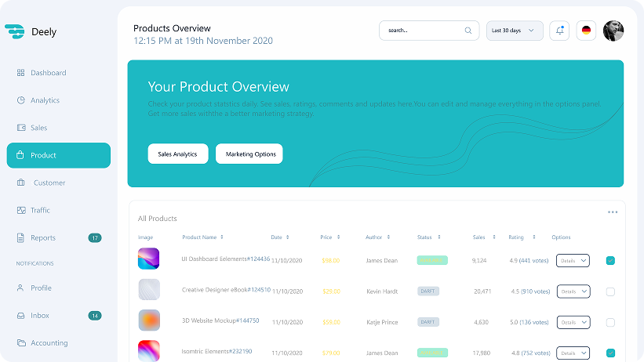The height and width of the screenshot is (362, 644).
Task: Click the search magnifier icon
Action: [468, 31]
